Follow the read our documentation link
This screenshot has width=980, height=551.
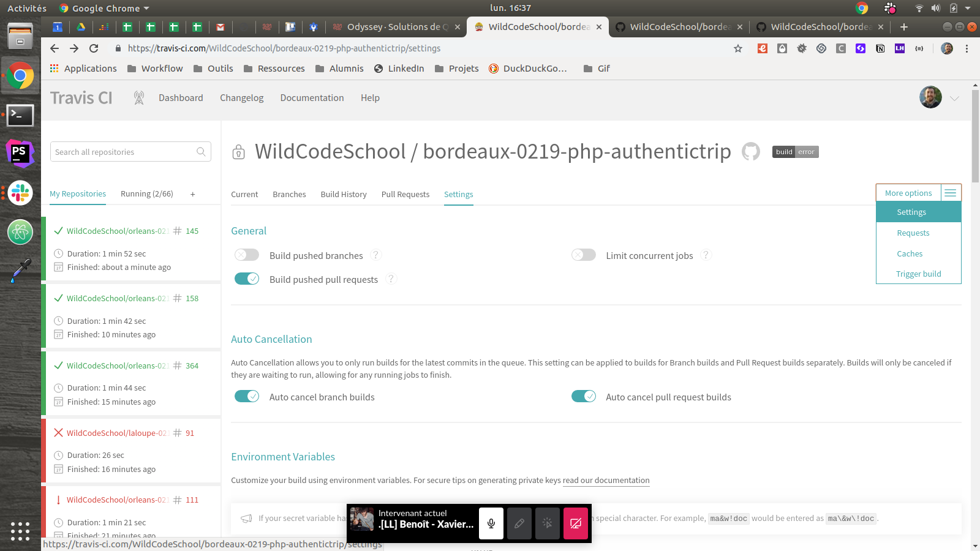click(606, 481)
